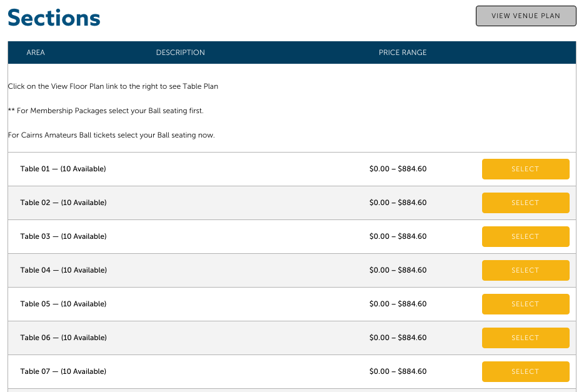Click the DESCRIPTION column header
The image size is (584, 392).
pos(180,53)
